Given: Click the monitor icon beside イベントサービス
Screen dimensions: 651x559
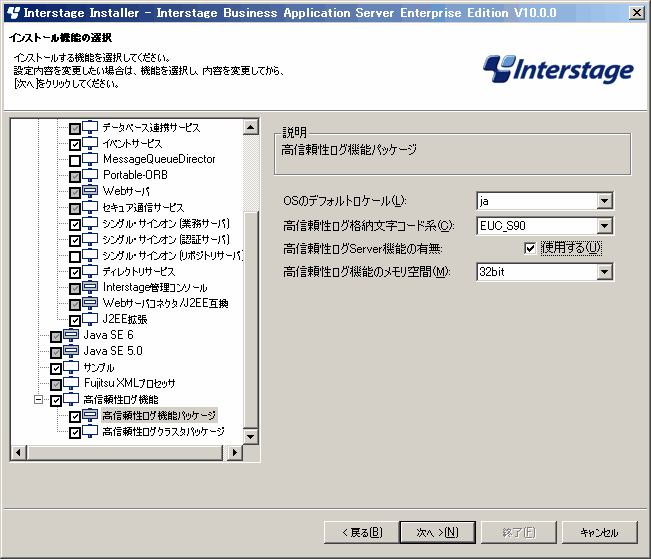Looking at the screenshot, I should click(90, 143).
